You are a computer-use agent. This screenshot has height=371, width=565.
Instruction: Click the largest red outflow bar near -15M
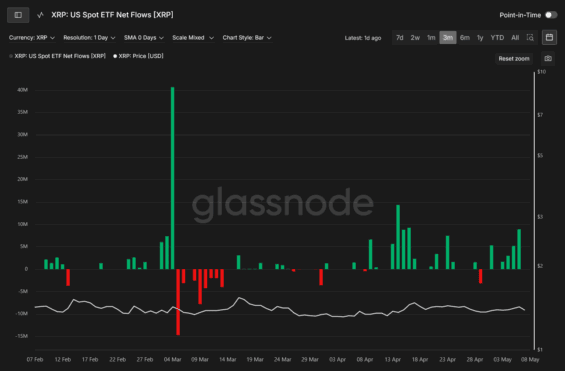click(178, 302)
